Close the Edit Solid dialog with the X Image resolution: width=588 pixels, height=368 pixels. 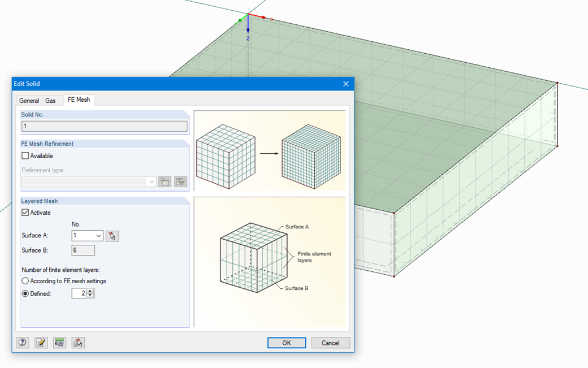[345, 83]
